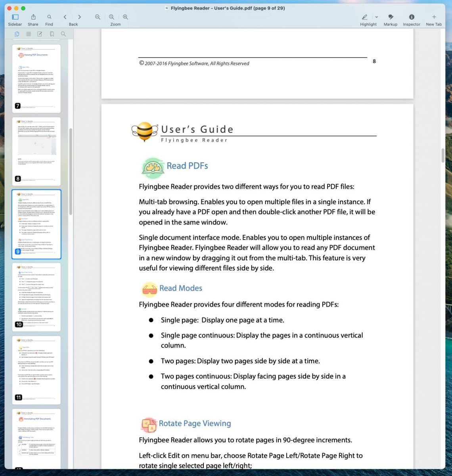The width and height of the screenshot is (452, 476).
Task: Click the "Rotate Page Viewing" heading
Action: point(195,424)
